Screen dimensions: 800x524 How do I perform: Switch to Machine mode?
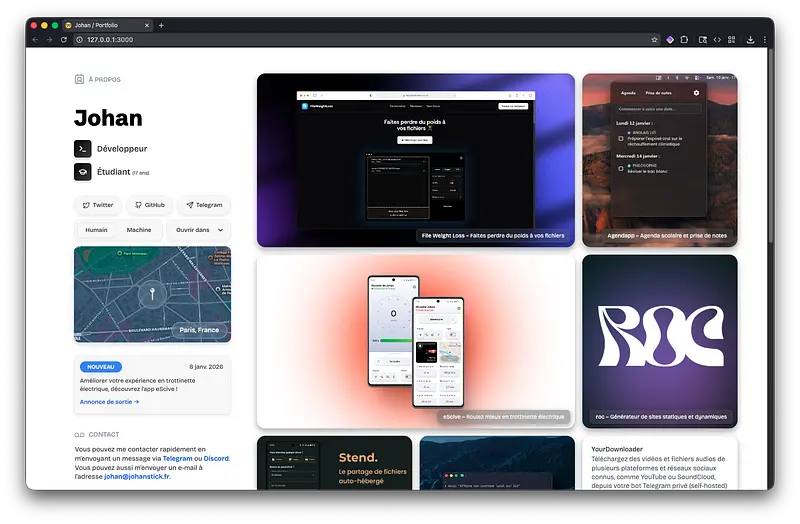(x=139, y=230)
